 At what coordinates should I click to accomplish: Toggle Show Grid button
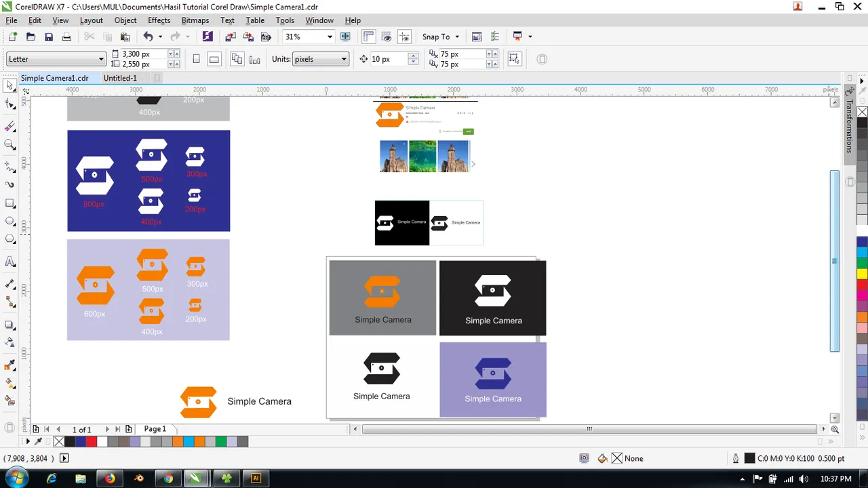387,37
